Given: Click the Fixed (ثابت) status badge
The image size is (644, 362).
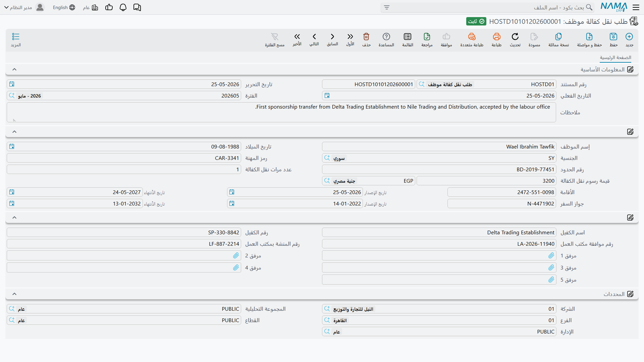Looking at the screenshot, I should (x=476, y=21).
